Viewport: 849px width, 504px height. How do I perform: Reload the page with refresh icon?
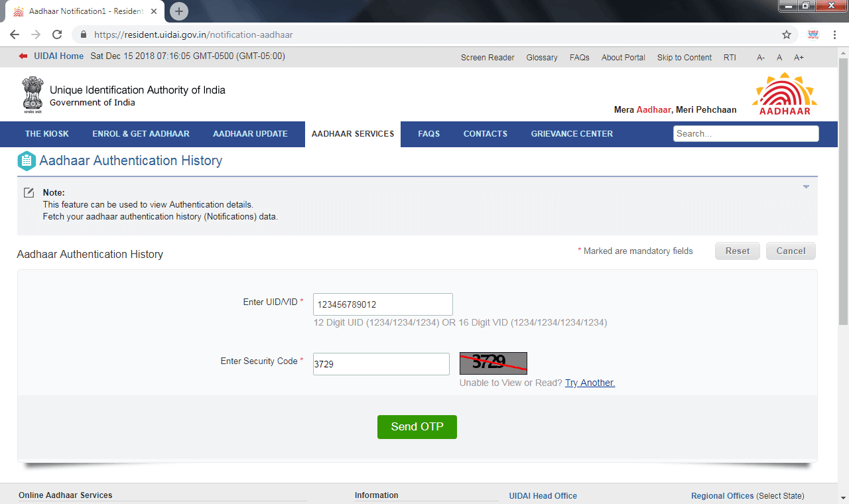(x=57, y=34)
